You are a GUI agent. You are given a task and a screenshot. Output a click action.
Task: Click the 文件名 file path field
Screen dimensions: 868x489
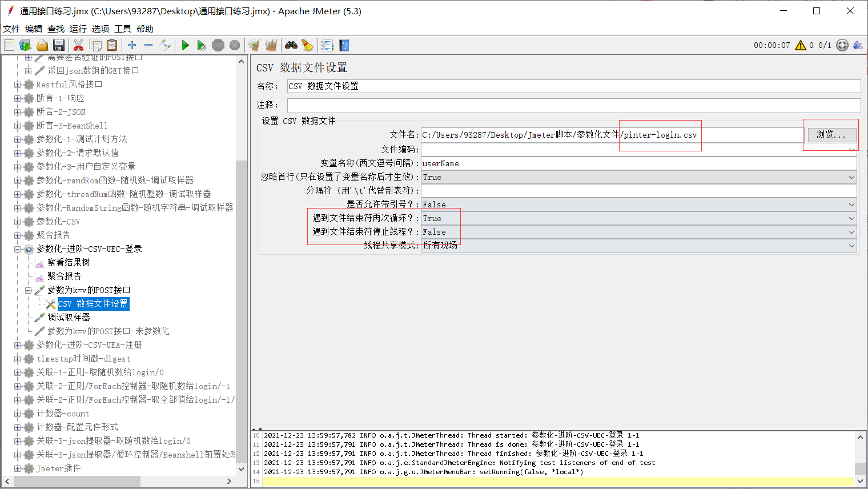[612, 135]
